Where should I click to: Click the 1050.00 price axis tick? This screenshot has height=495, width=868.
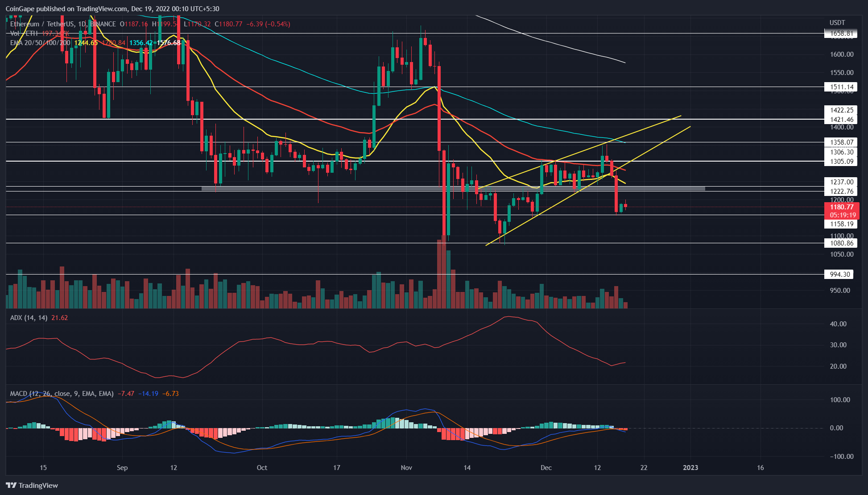842,254
